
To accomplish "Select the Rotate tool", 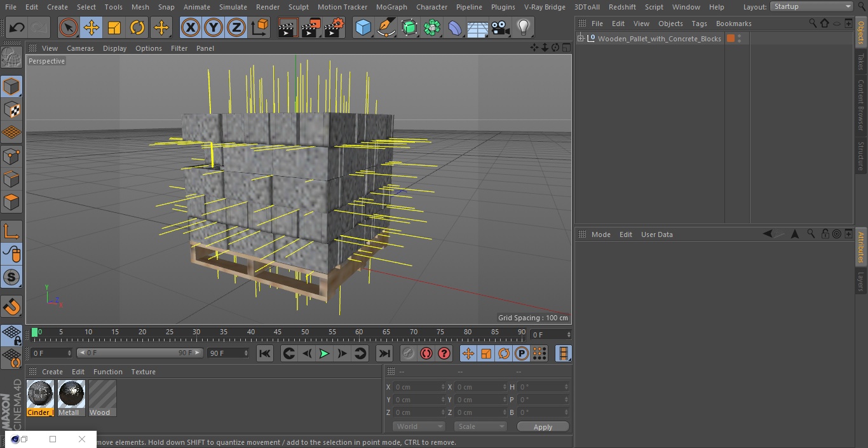I will pyautogui.click(x=137, y=28).
